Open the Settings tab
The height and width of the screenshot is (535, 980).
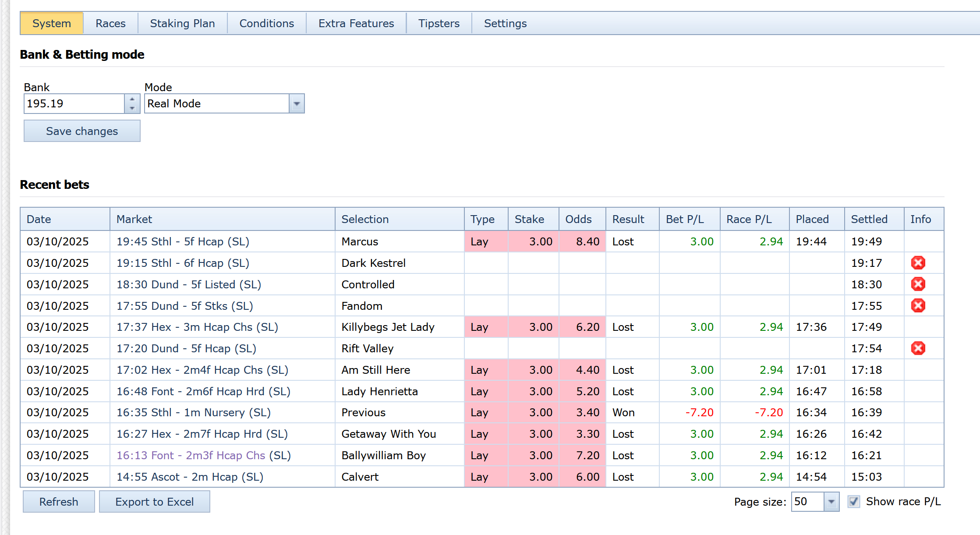tap(505, 24)
